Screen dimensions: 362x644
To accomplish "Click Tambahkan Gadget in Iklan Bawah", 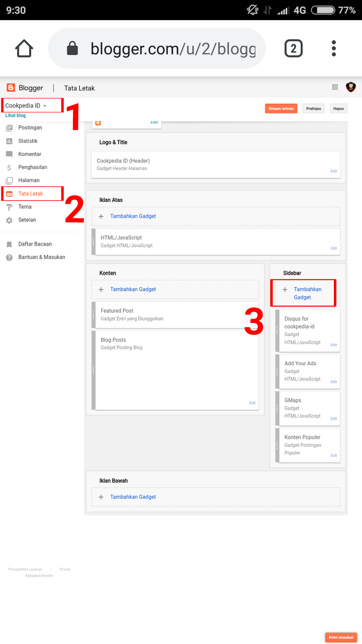I will [x=133, y=497].
